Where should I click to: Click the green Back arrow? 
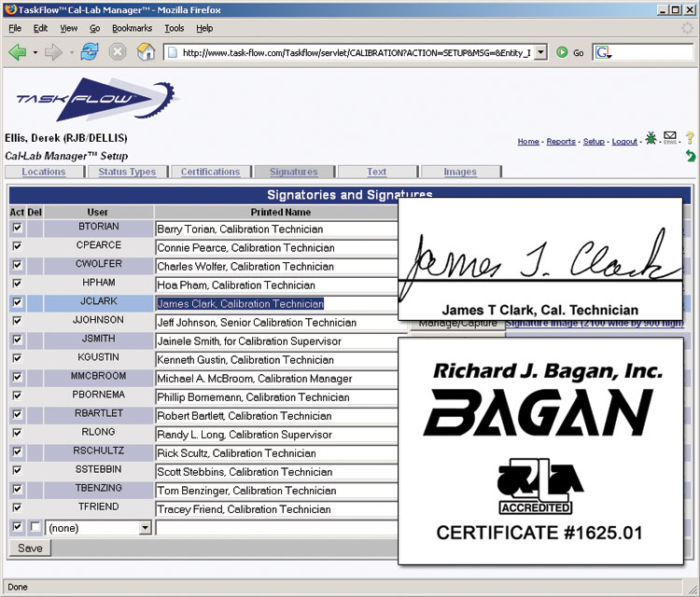[18, 52]
